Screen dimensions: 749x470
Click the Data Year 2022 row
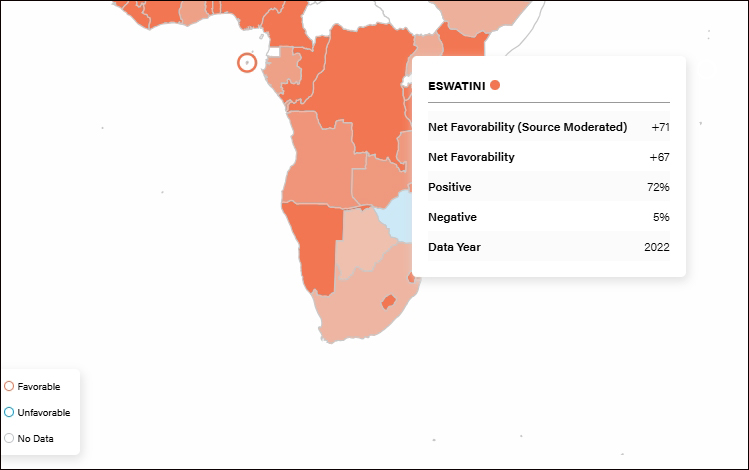(548, 247)
